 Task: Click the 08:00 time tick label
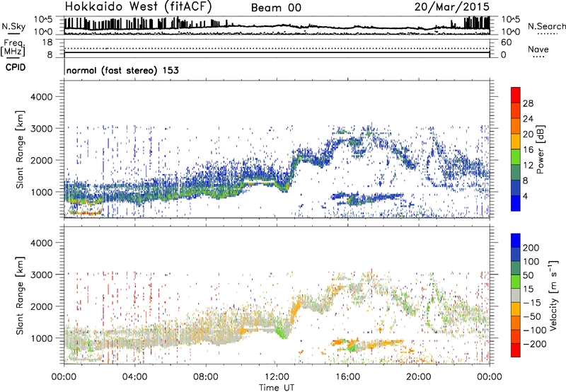point(206,377)
